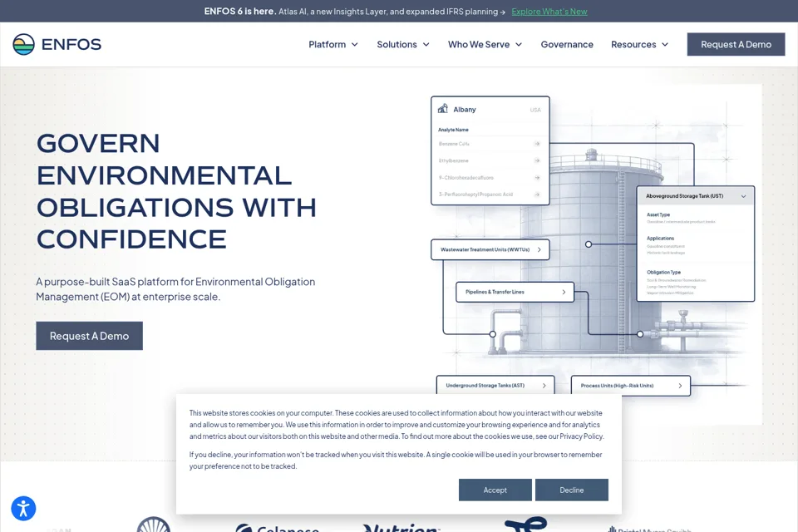The image size is (798, 532).
Task: Expand the Platform menu chevron
Action: (355, 44)
